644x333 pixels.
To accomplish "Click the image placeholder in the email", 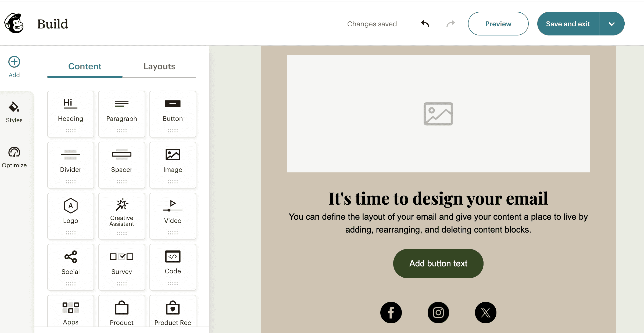I will pos(438,114).
